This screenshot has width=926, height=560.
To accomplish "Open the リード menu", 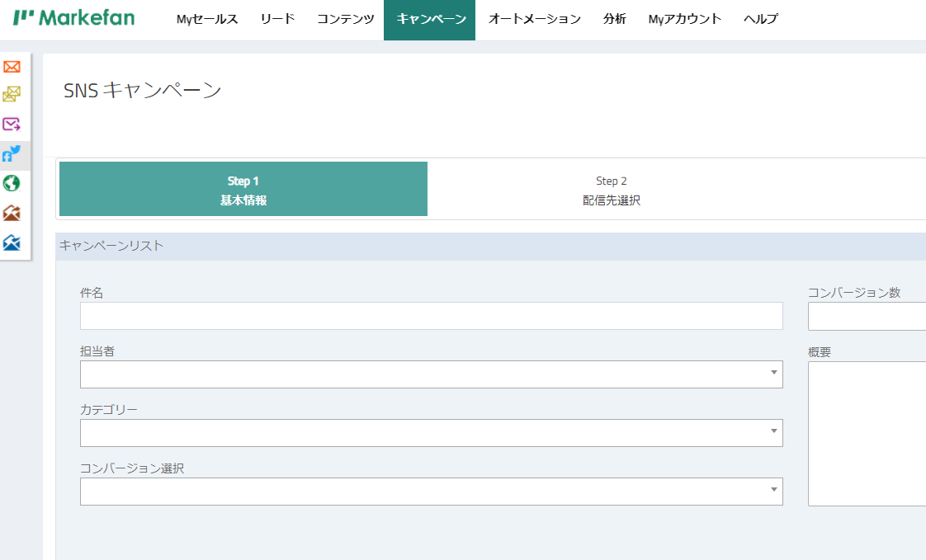I will tap(277, 19).
